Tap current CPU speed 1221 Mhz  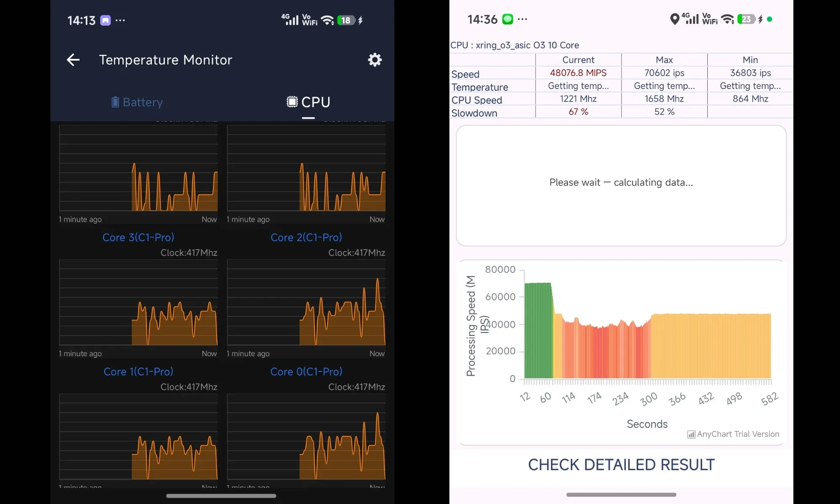click(x=578, y=99)
